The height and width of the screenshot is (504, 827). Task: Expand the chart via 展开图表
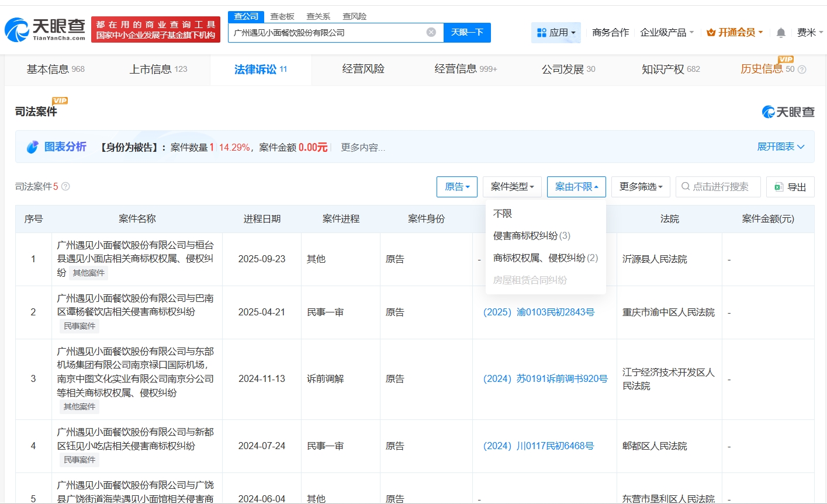point(781,147)
